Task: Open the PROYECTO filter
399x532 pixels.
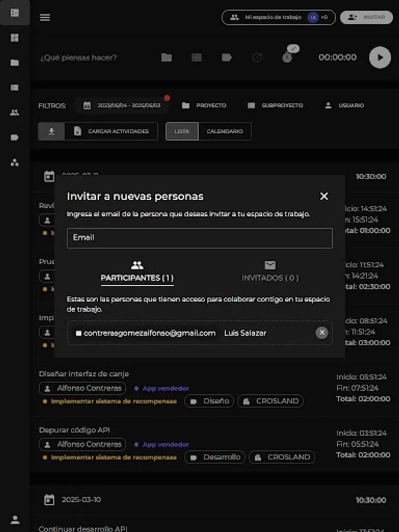Action: (204, 106)
